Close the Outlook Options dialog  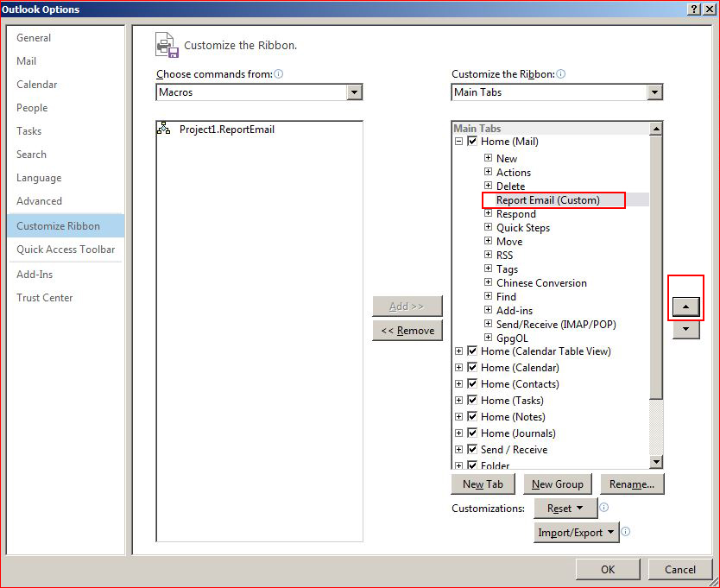(709, 9)
